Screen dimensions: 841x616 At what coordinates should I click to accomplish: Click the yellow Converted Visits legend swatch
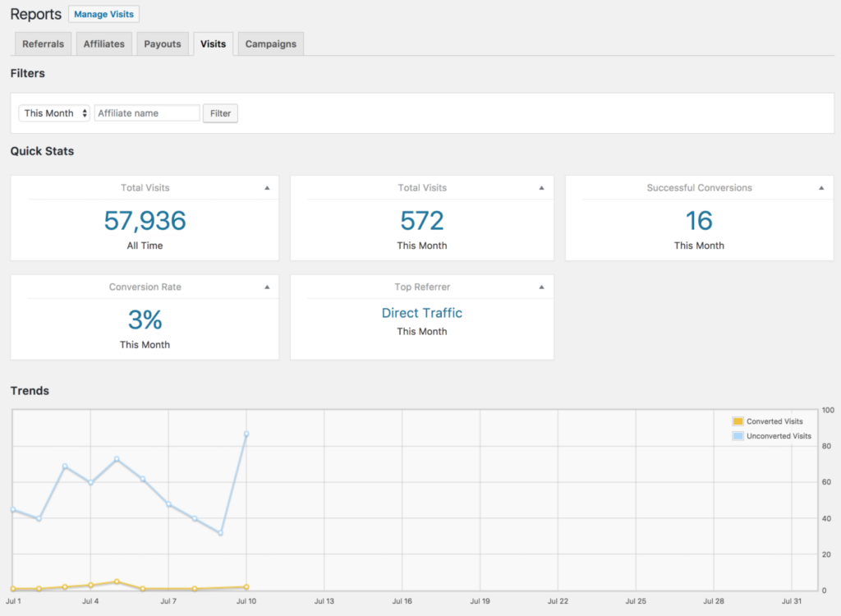[x=738, y=421]
